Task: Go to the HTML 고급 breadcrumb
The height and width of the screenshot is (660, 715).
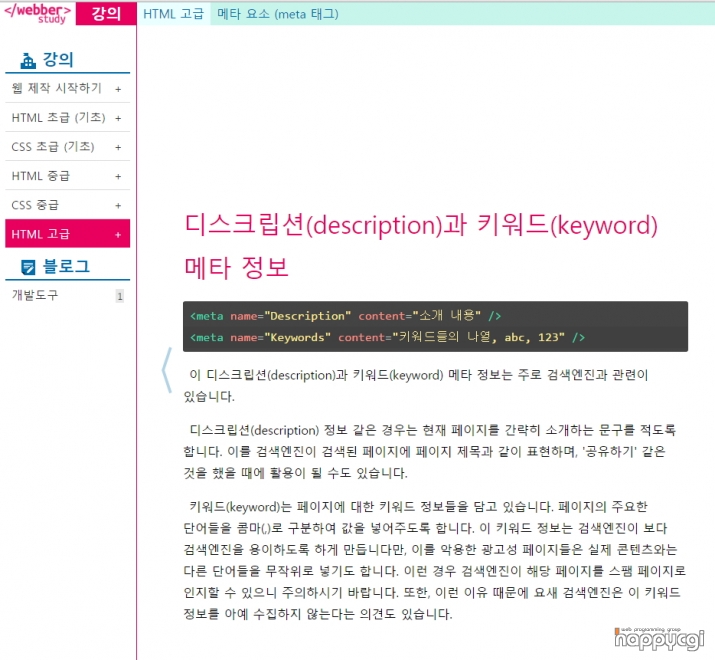Action: 173,14
